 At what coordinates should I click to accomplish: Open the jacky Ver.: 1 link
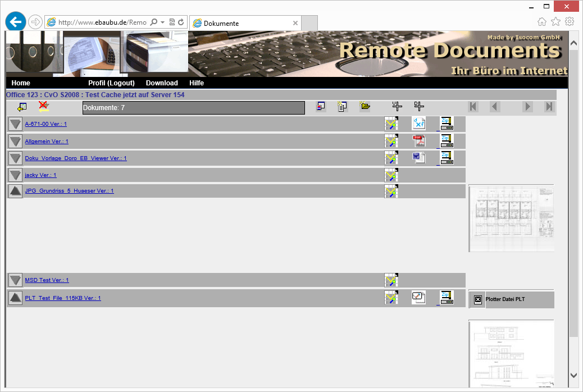click(x=40, y=175)
